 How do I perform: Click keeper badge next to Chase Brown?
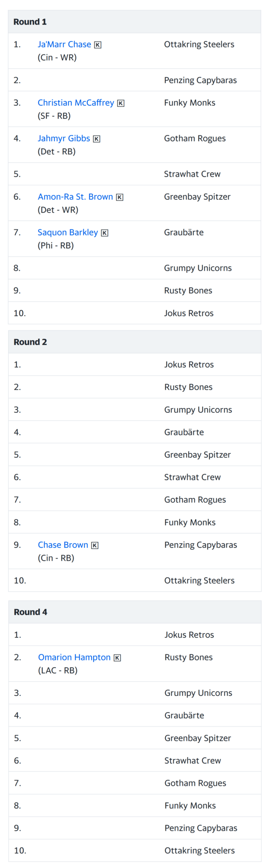tap(95, 545)
